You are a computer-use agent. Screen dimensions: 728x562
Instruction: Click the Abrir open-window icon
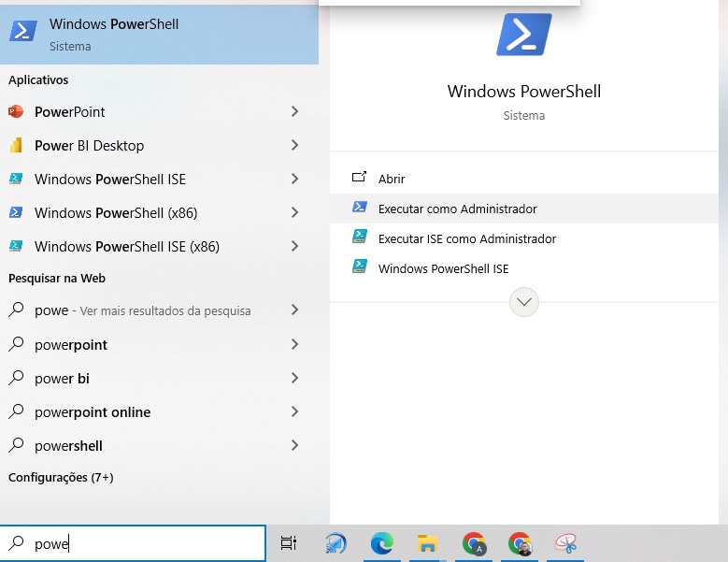(x=359, y=177)
